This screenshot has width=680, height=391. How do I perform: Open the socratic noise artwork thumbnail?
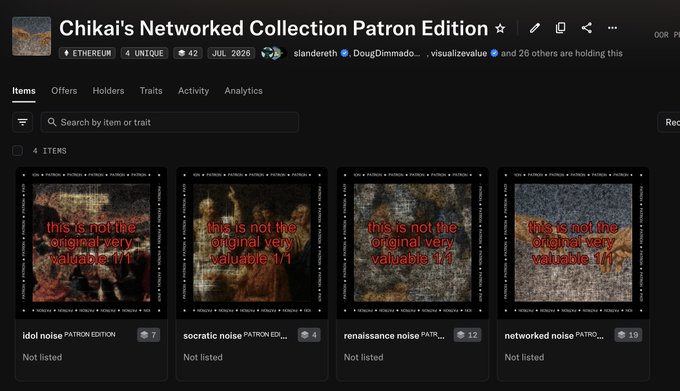point(252,243)
